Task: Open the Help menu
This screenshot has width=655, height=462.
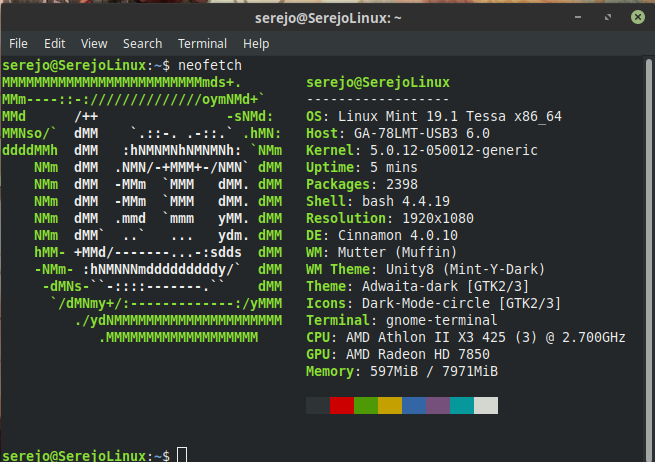Action: point(256,43)
